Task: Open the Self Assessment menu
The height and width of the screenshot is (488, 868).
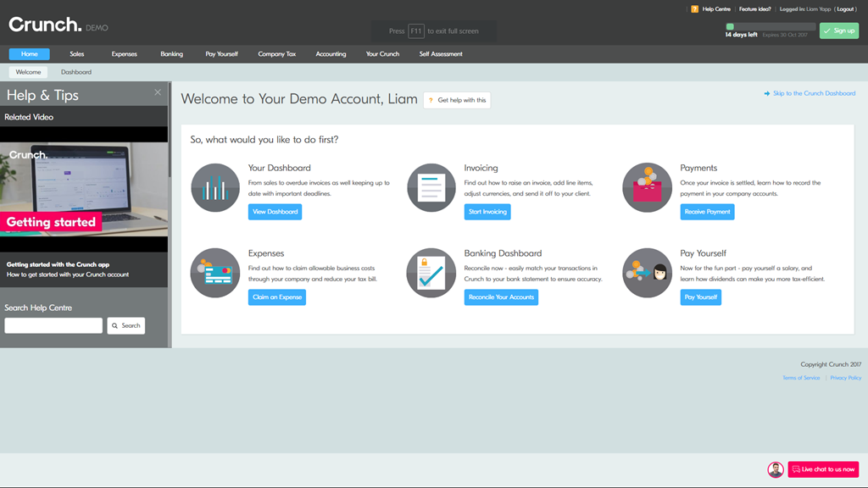Action: click(441, 53)
